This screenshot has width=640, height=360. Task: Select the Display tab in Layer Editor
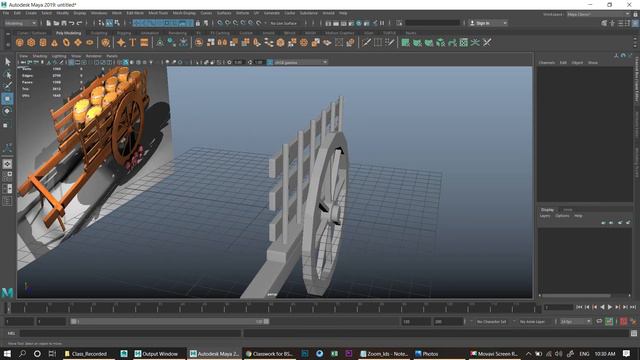click(x=547, y=210)
